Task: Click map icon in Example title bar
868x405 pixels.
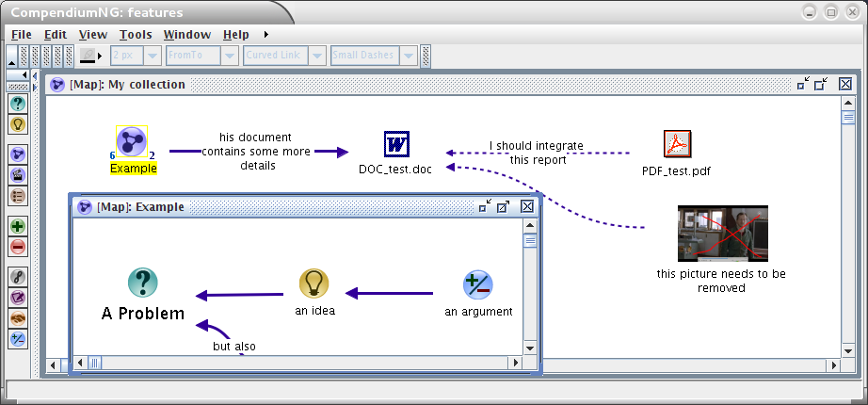Action: [84, 207]
